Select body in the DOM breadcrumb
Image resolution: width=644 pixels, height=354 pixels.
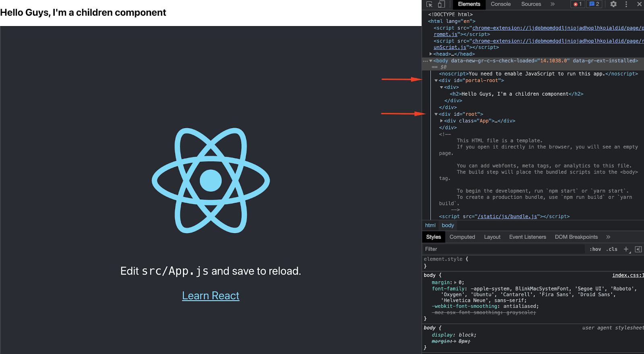click(x=448, y=226)
